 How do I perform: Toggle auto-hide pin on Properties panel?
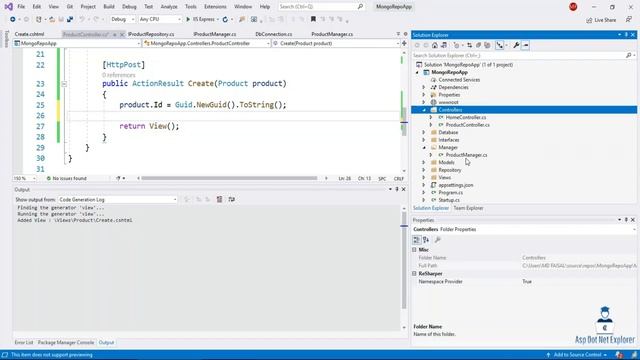click(x=626, y=220)
